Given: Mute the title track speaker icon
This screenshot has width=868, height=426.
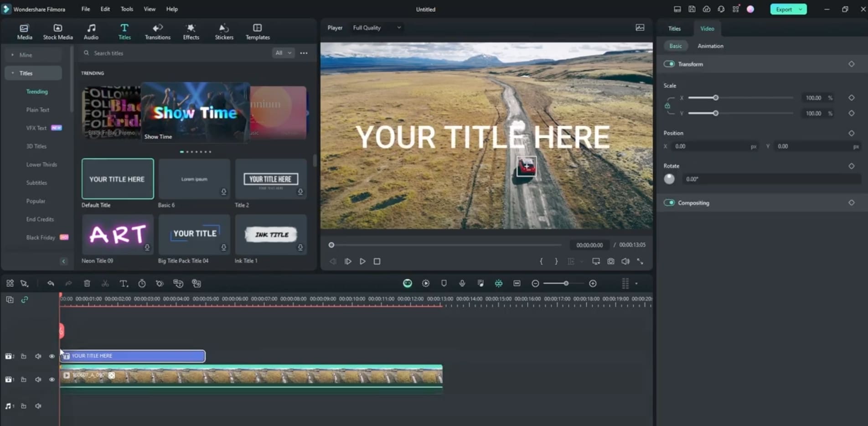Looking at the screenshot, I should pos(38,356).
